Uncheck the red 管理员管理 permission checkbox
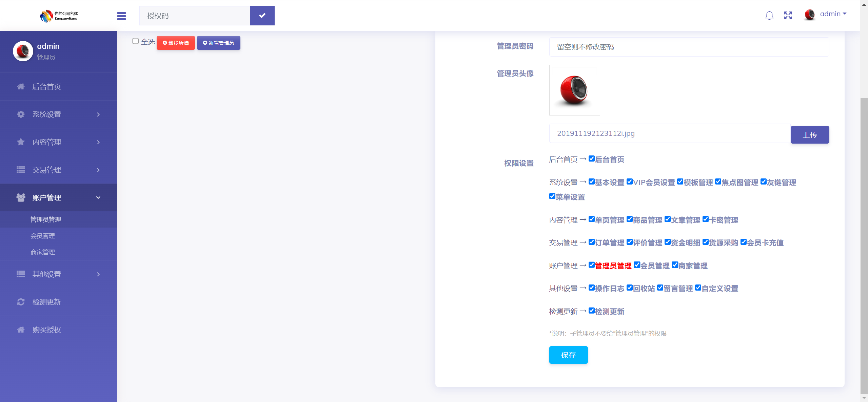 pos(592,265)
